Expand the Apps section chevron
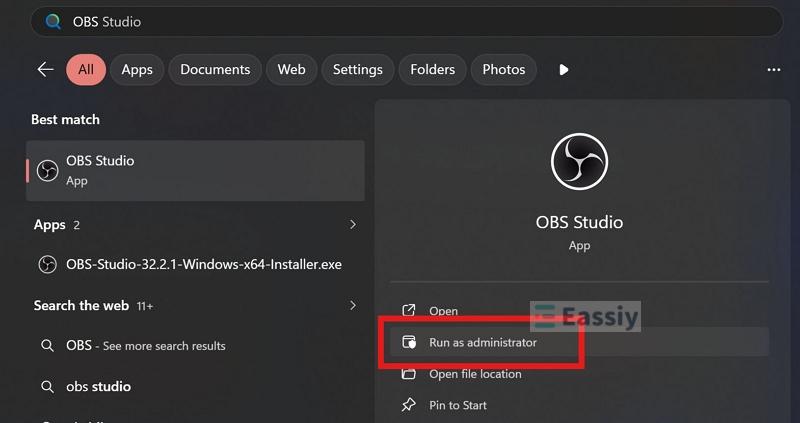Viewport: 800px width, 423px height. [353, 225]
